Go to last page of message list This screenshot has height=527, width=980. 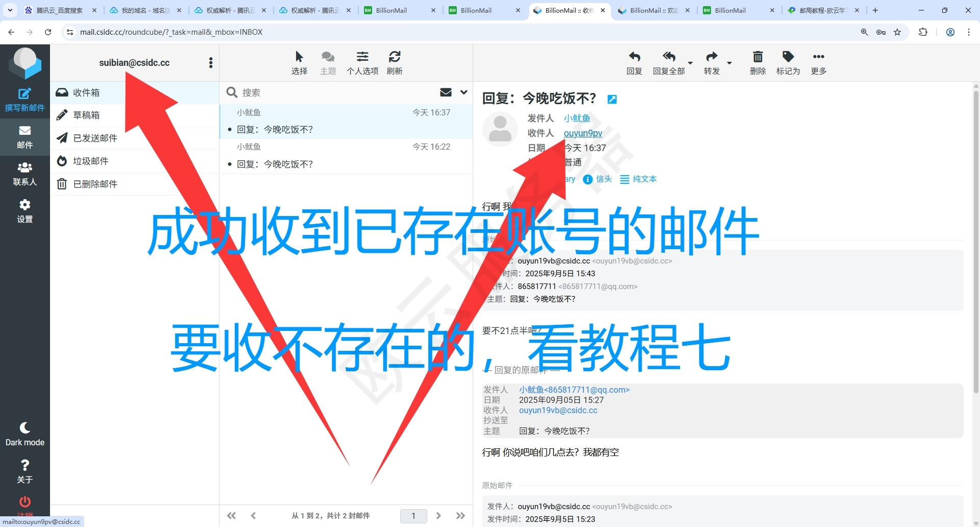coord(460,516)
